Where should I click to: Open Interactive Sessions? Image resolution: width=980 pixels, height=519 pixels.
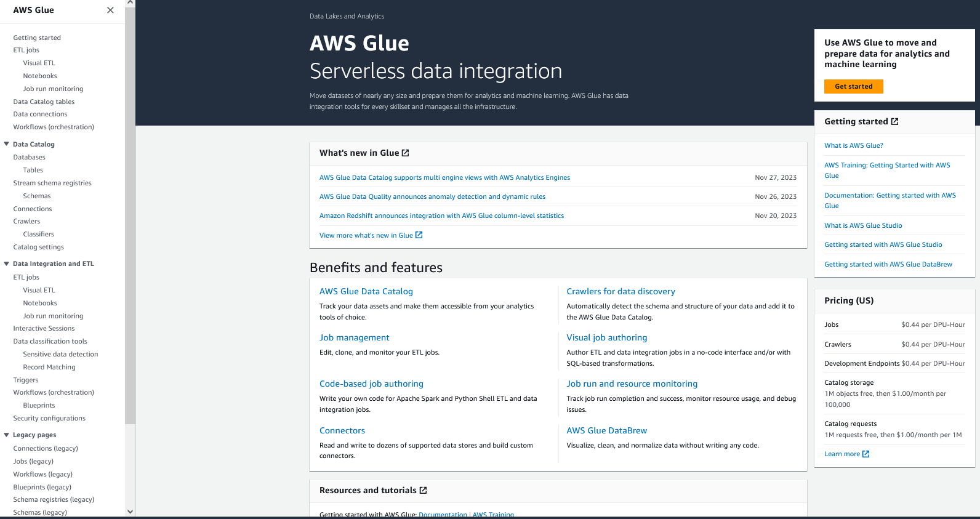44,328
